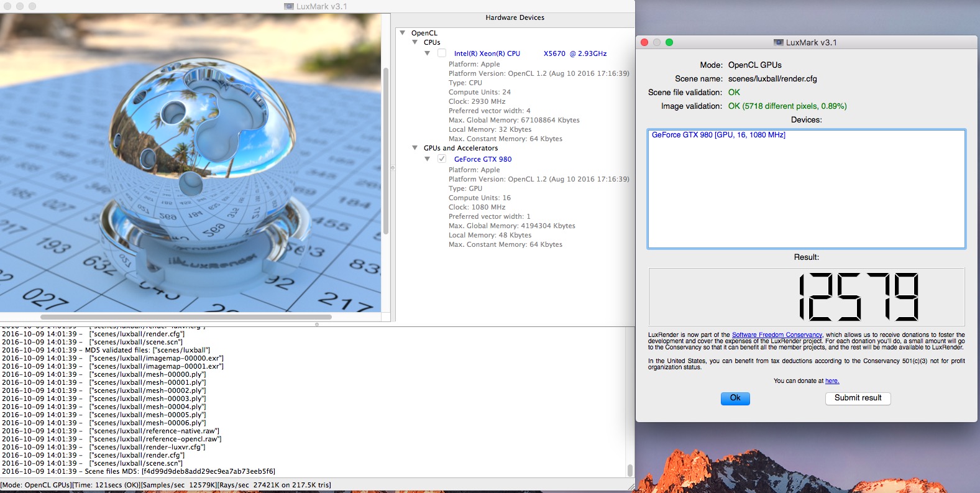Click log line 'mesh-00006.ply'

(104, 423)
